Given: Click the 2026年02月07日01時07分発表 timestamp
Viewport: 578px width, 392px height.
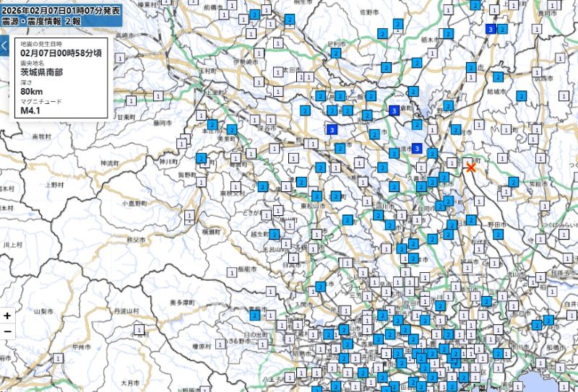Looking at the screenshot, I should click(61, 10).
